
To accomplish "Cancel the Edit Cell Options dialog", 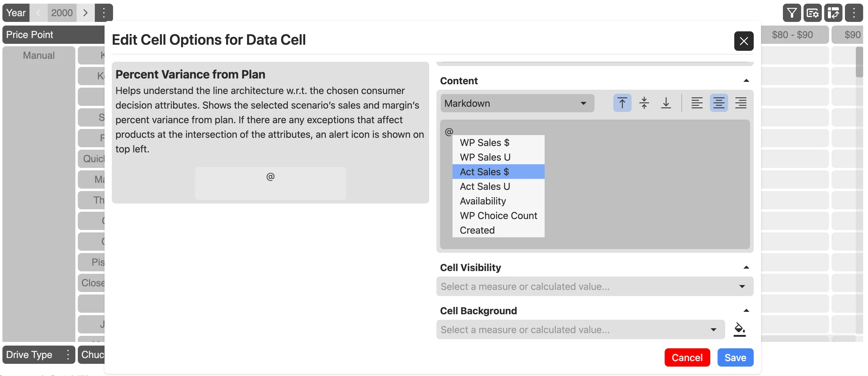I will (x=687, y=357).
